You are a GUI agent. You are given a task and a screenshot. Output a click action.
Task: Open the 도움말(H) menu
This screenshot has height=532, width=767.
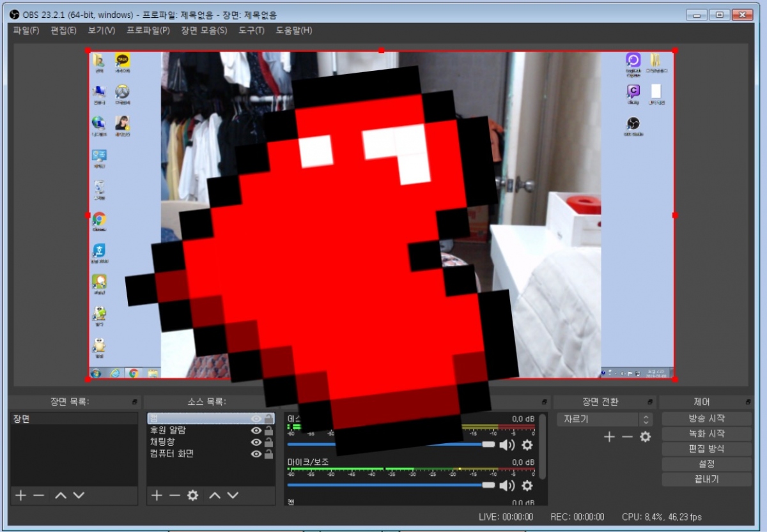[294, 30]
